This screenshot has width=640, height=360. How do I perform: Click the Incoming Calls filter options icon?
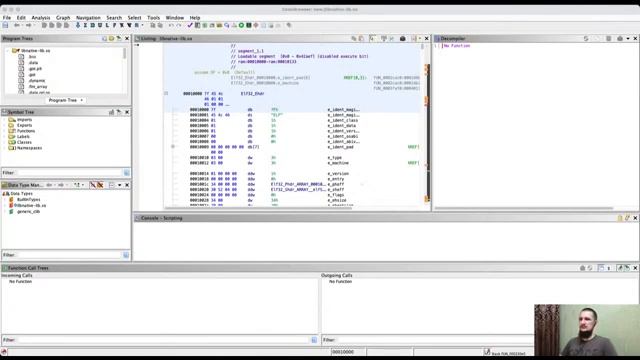coord(314,340)
